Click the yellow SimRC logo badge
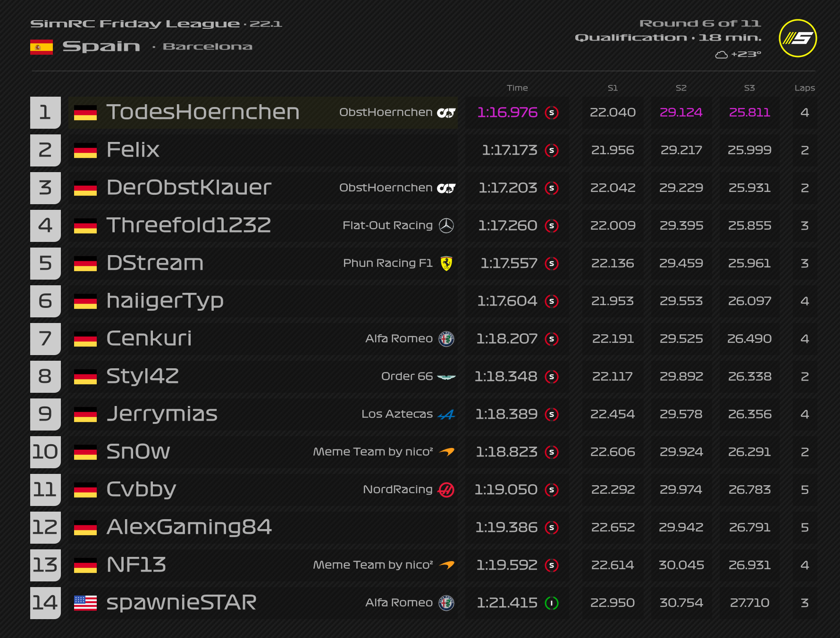 pyautogui.click(x=798, y=38)
